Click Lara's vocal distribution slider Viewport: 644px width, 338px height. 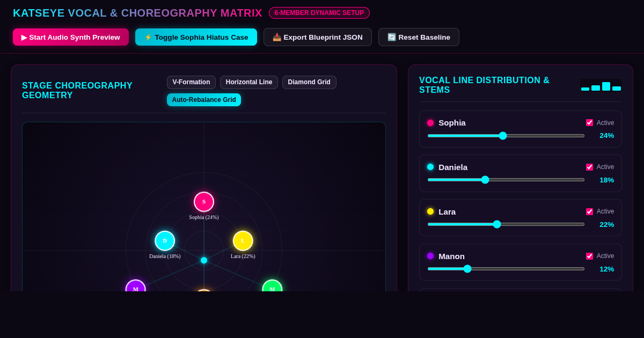pyautogui.click(x=506, y=224)
